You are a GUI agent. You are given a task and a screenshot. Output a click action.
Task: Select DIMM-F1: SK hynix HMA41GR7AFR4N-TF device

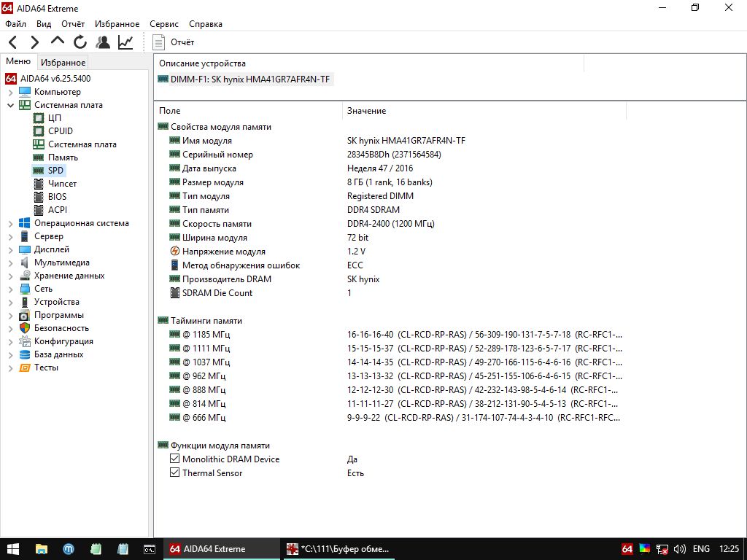click(245, 79)
